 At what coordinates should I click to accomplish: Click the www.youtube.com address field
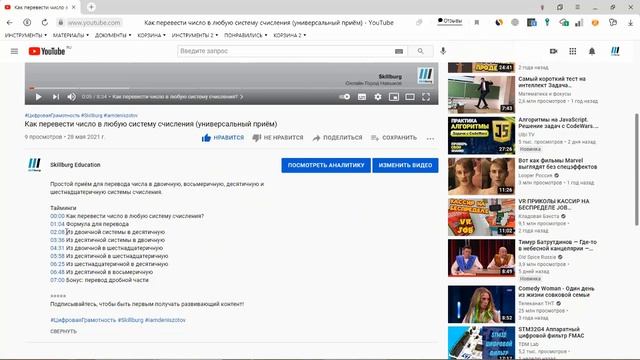(94, 22)
